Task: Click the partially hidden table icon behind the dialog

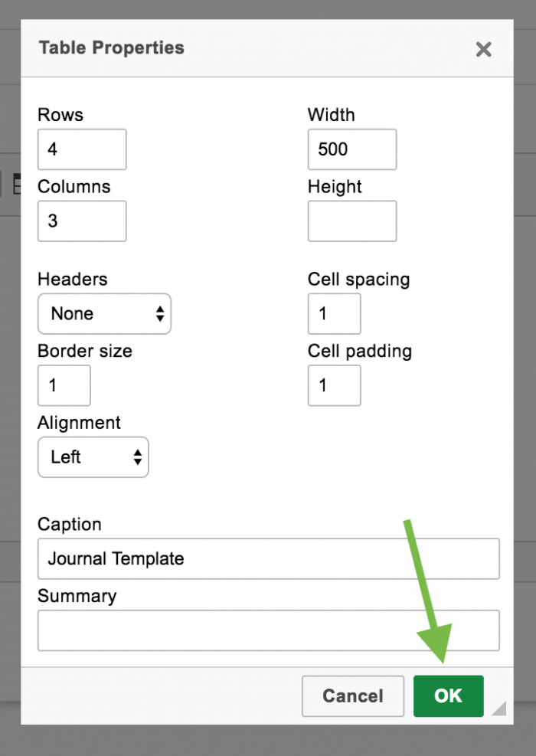Action: (16, 184)
